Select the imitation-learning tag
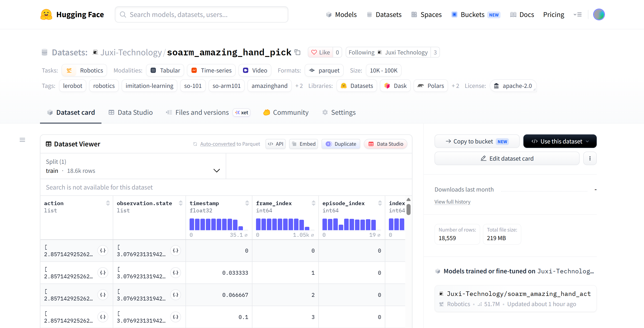The image size is (644, 328). click(x=150, y=86)
